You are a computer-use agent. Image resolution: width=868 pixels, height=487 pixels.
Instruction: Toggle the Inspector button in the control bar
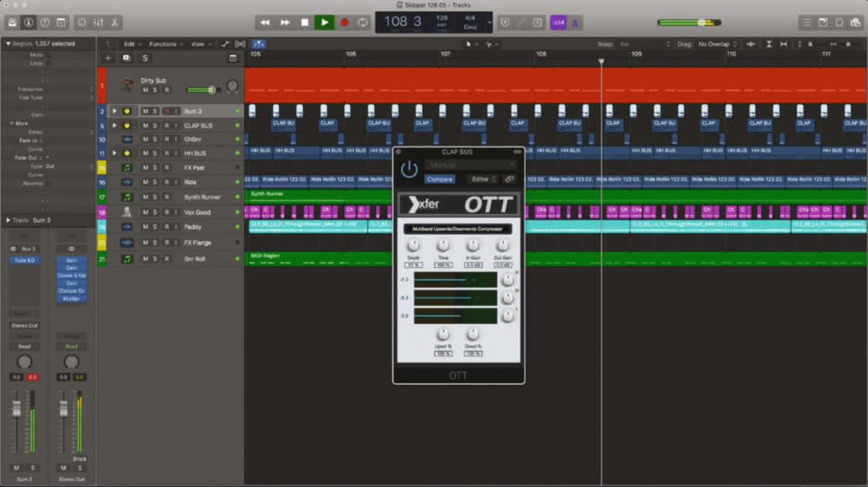[x=28, y=23]
